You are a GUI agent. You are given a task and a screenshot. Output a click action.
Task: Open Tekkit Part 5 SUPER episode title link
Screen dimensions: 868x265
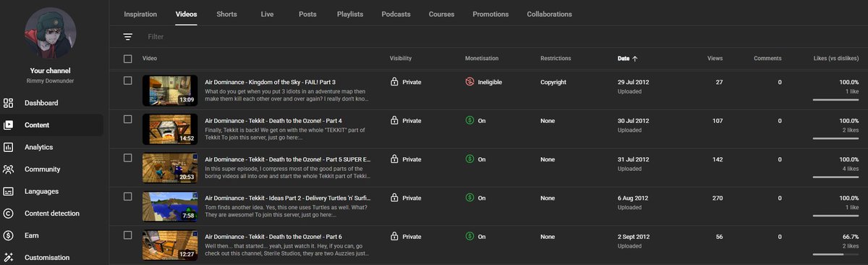coord(287,159)
